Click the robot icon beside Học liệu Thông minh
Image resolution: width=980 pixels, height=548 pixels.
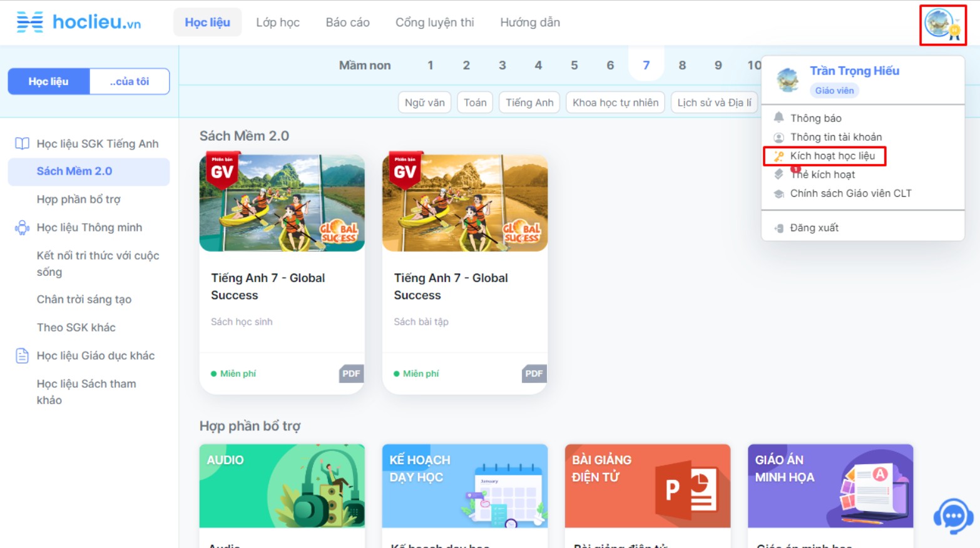22,228
